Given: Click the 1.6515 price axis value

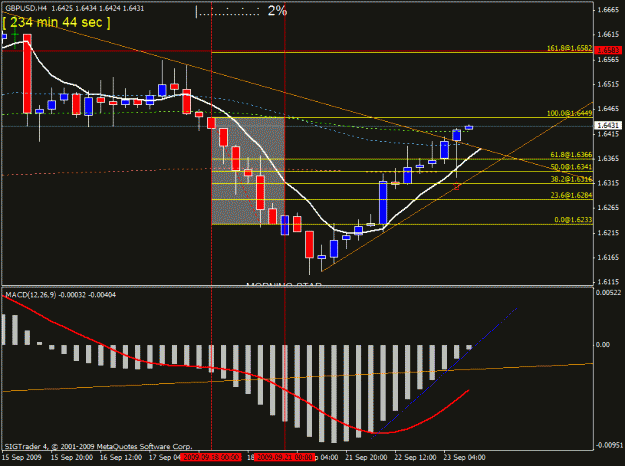Looking at the screenshot, I should [x=608, y=84].
